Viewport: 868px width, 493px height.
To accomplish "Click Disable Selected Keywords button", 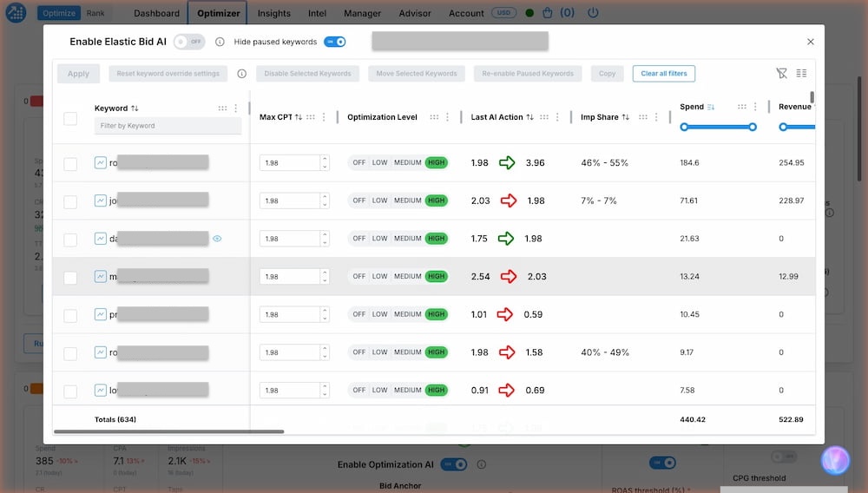I will 308,74.
